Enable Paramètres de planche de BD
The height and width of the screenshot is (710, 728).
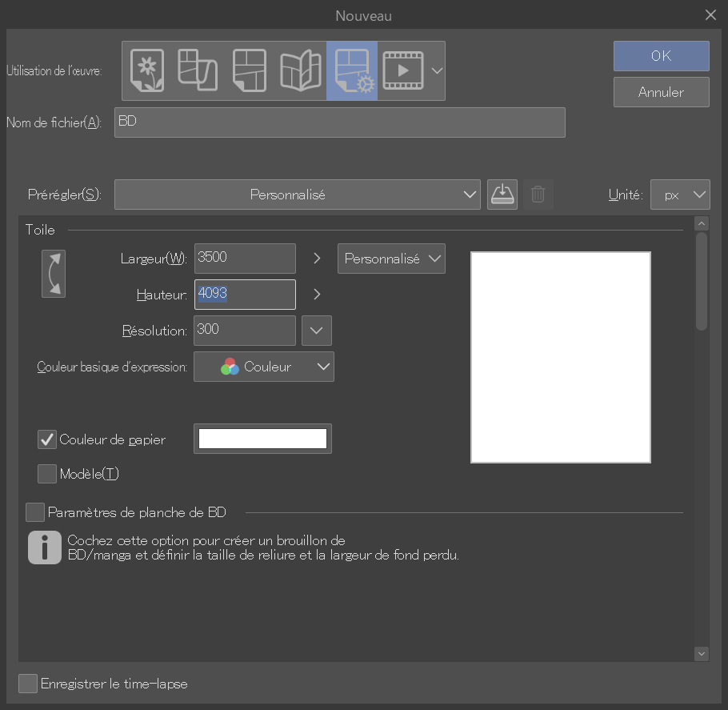coord(35,512)
